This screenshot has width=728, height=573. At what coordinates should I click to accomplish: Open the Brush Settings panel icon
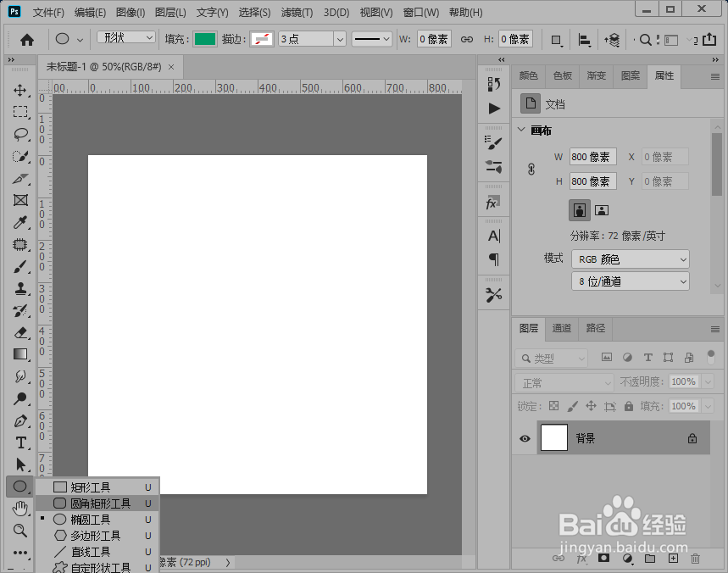click(x=493, y=142)
